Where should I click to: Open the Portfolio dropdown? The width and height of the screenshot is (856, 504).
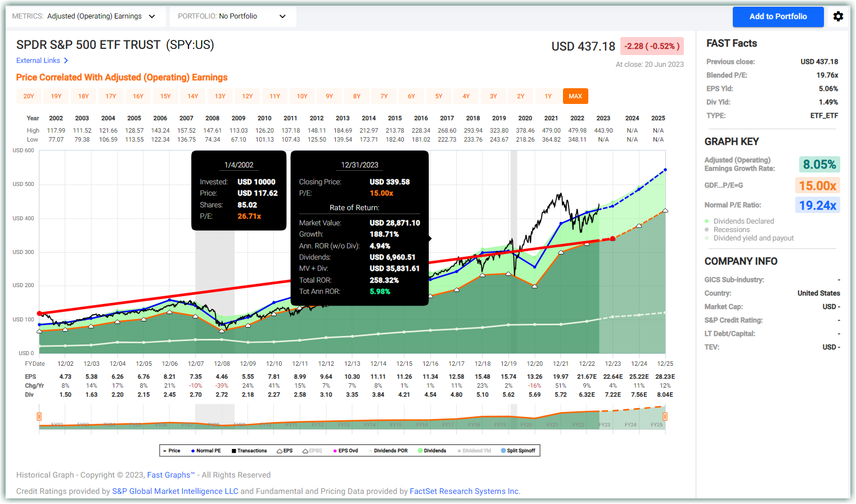pyautogui.click(x=233, y=16)
